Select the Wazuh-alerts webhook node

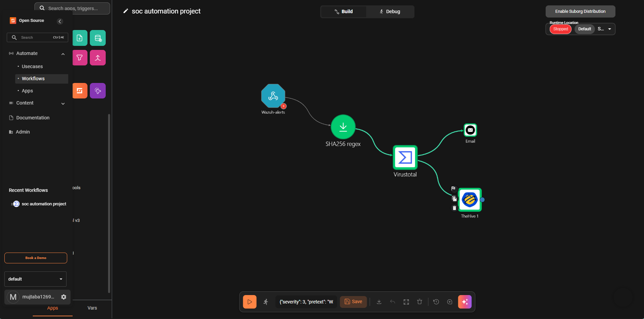(x=273, y=96)
